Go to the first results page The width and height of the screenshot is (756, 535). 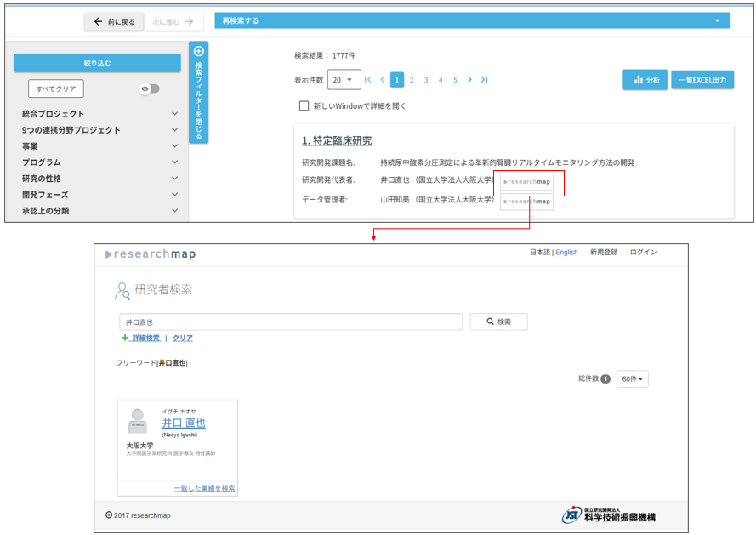coord(368,80)
